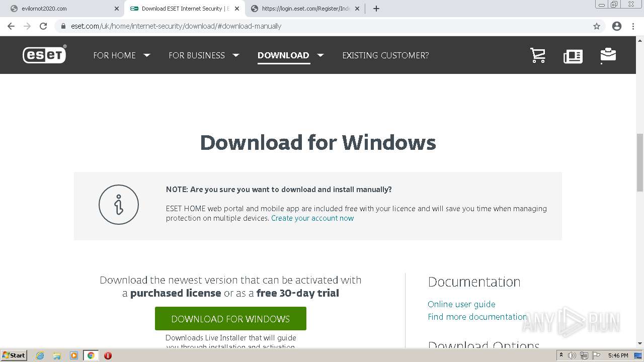Viewport: 644px width, 362px height.
Task: Open Internet Explorer from taskbar
Action: pos(40,355)
